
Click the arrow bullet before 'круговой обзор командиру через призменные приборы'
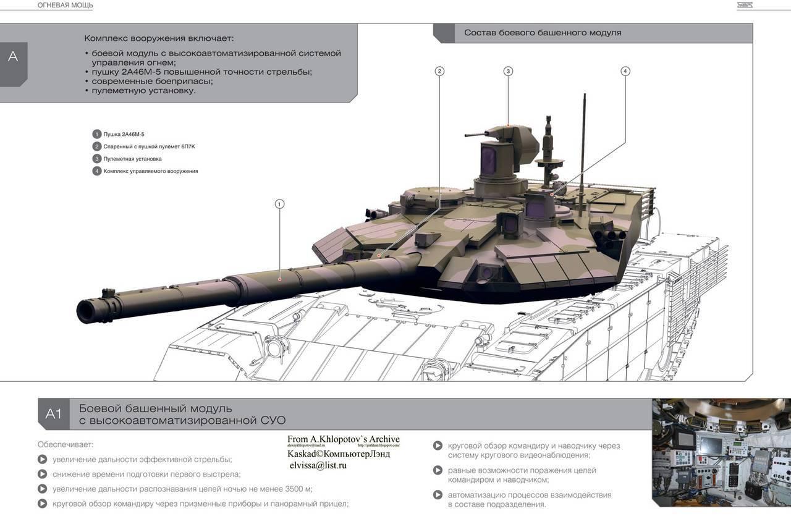(x=42, y=504)
